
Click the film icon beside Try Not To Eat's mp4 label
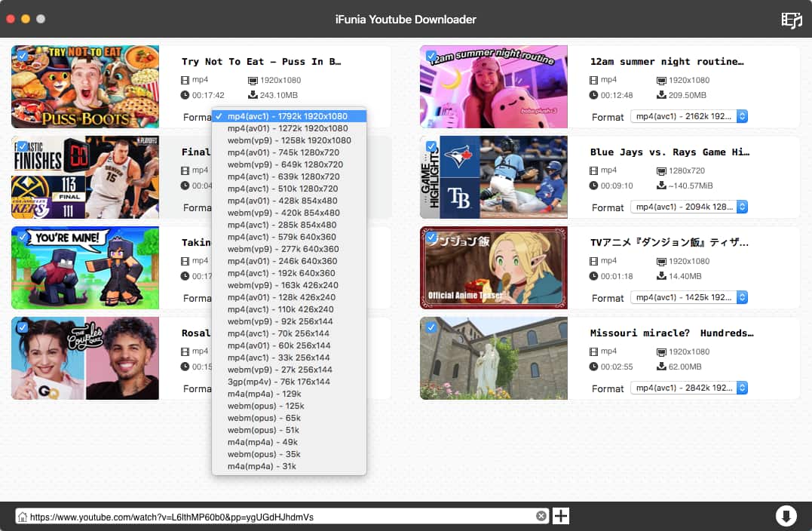coord(185,80)
